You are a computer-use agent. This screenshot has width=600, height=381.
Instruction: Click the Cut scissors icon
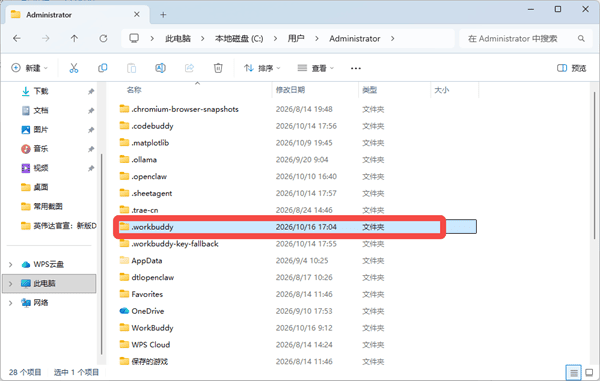pyautogui.click(x=73, y=68)
